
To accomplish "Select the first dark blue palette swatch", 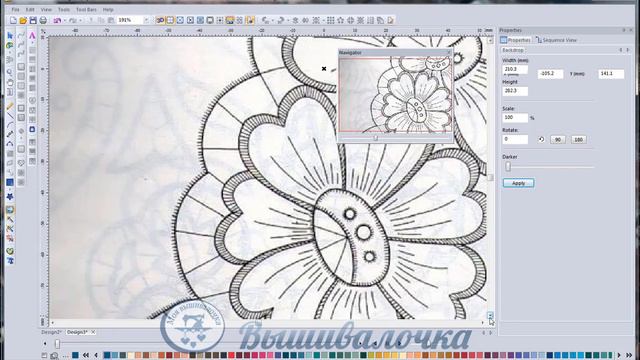I will 107,356.
